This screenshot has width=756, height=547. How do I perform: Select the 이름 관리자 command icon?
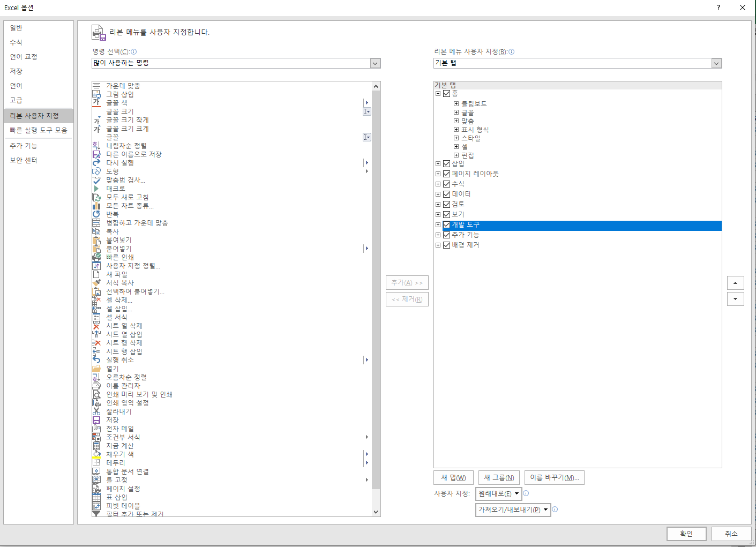(x=96, y=386)
